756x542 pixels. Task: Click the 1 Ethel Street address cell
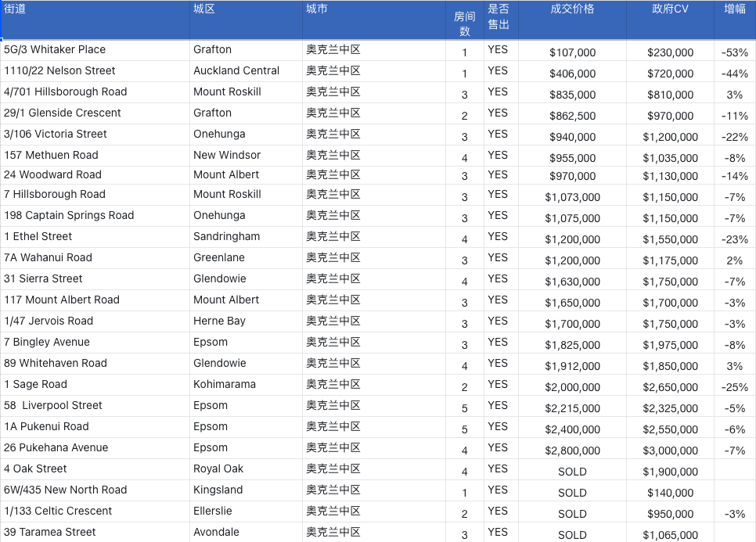click(x=95, y=237)
